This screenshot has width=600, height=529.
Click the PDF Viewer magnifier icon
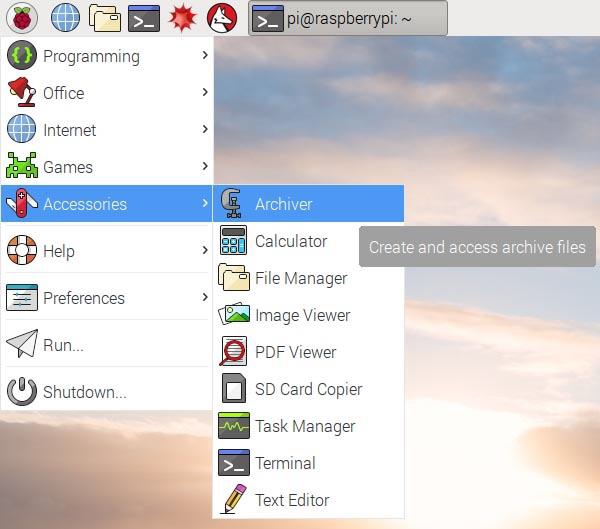[233, 351]
